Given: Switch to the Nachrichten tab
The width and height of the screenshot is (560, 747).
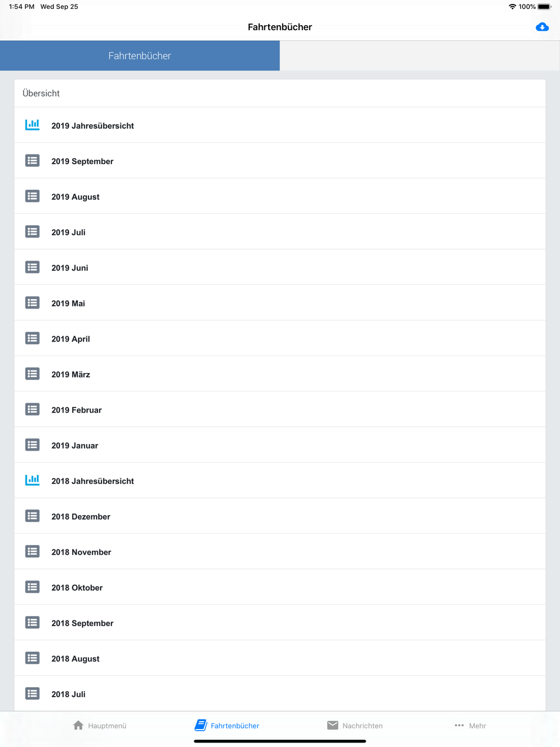Looking at the screenshot, I should [355, 725].
